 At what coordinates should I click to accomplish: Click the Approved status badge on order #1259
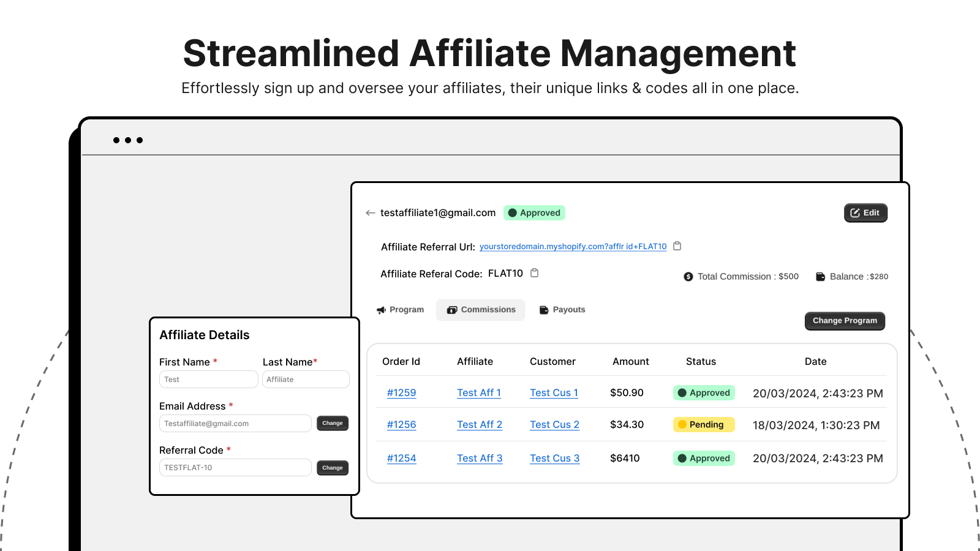[704, 392]
